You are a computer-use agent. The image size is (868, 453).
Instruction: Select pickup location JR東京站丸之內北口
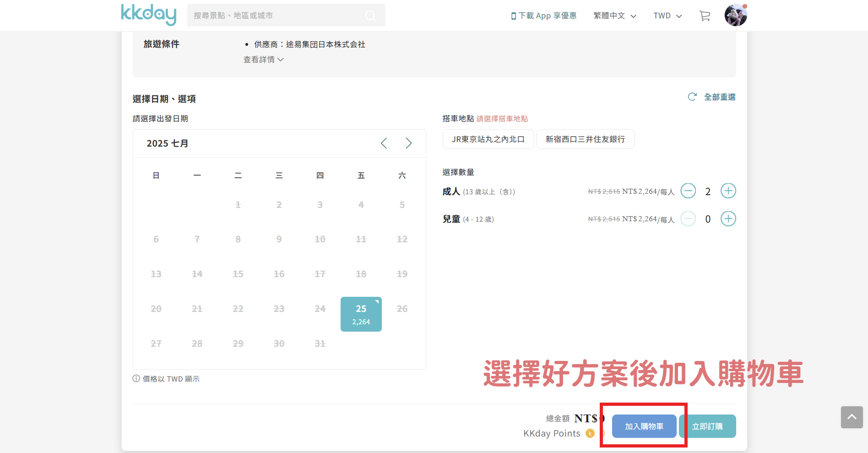pos(488,139)
